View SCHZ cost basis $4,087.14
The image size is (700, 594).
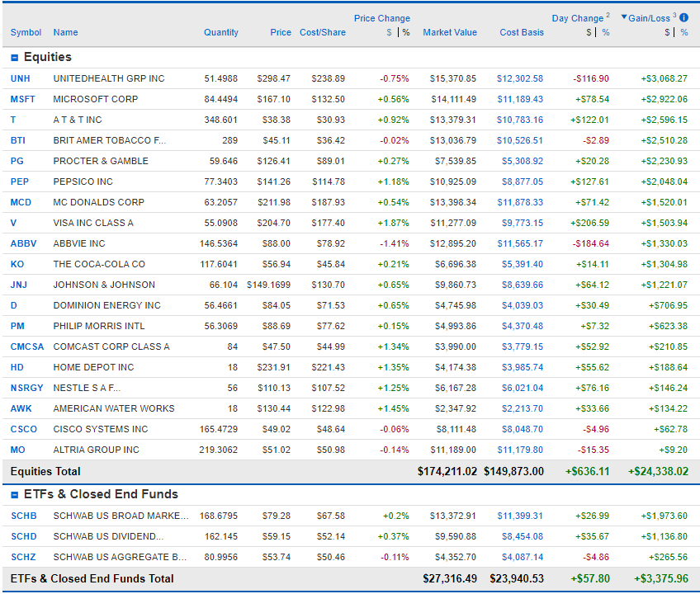point(523,557)
